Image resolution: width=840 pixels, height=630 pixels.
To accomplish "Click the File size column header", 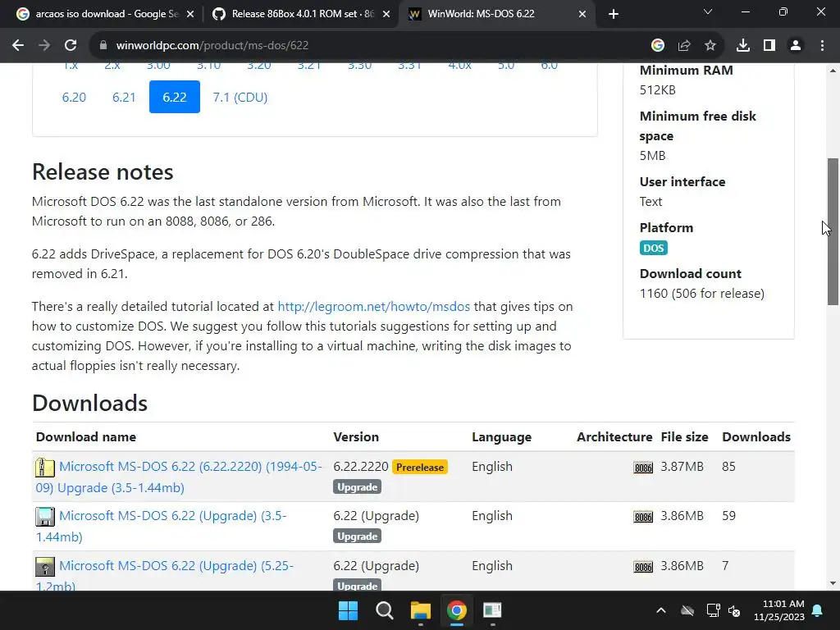I will (x=685, y=437).
